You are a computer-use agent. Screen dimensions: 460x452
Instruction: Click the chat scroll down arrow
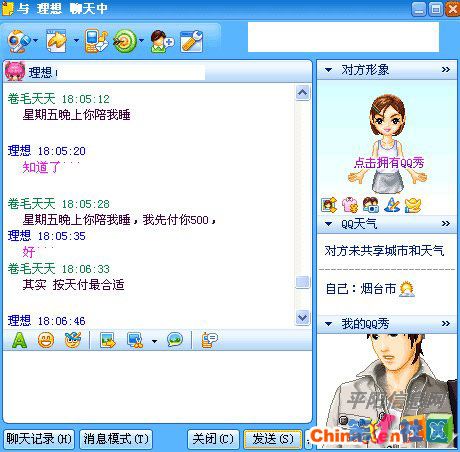click(302, 318)
